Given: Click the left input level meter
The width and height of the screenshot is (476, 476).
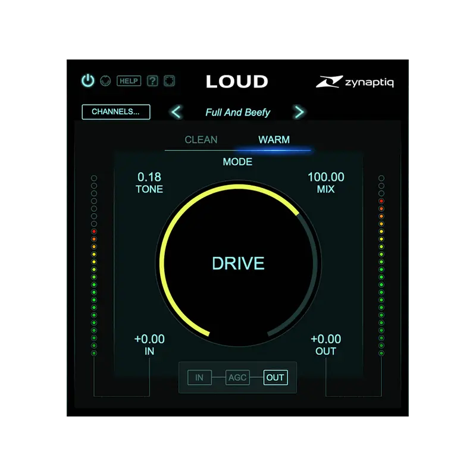Looking at the screenshot, I should (x=94, y=265).
